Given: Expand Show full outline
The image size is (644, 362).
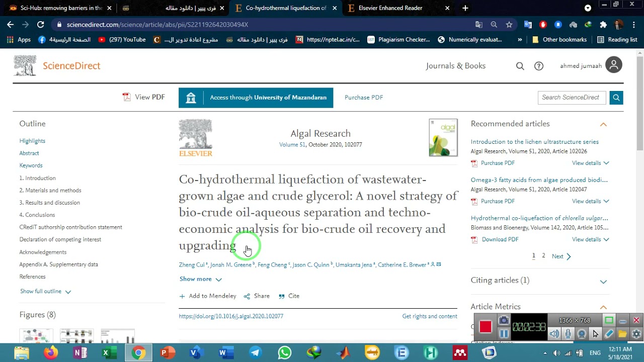Looking at the screenshot, I should [x=45, y=292].
